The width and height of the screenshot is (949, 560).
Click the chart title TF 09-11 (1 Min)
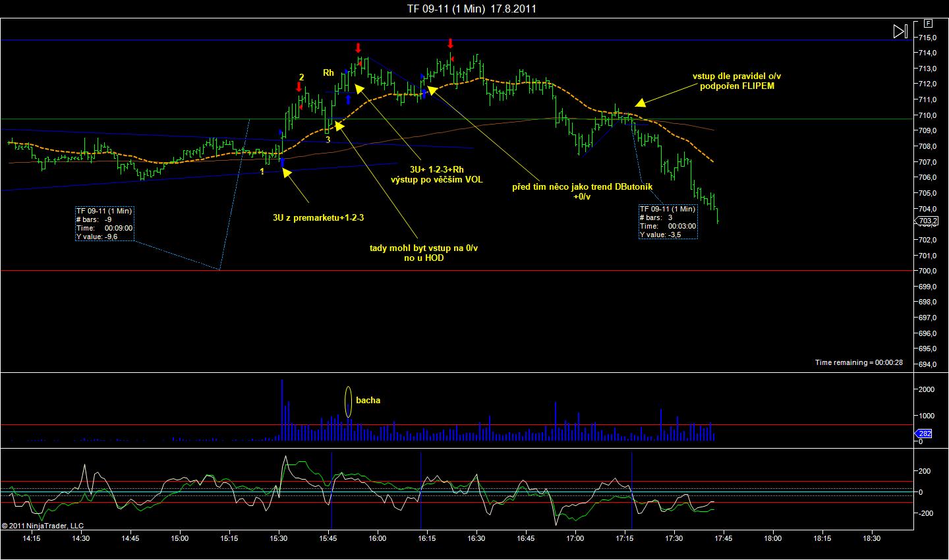pos(446,9)
